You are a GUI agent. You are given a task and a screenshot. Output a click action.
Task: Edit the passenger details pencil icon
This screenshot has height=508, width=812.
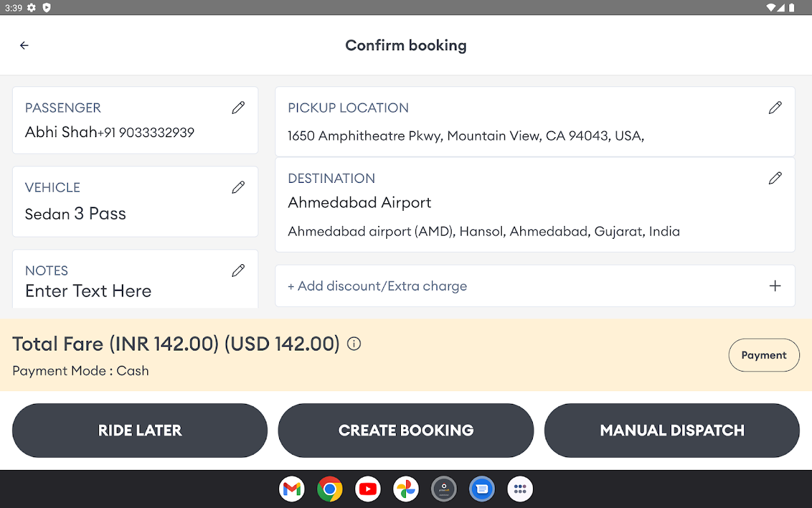238,108
